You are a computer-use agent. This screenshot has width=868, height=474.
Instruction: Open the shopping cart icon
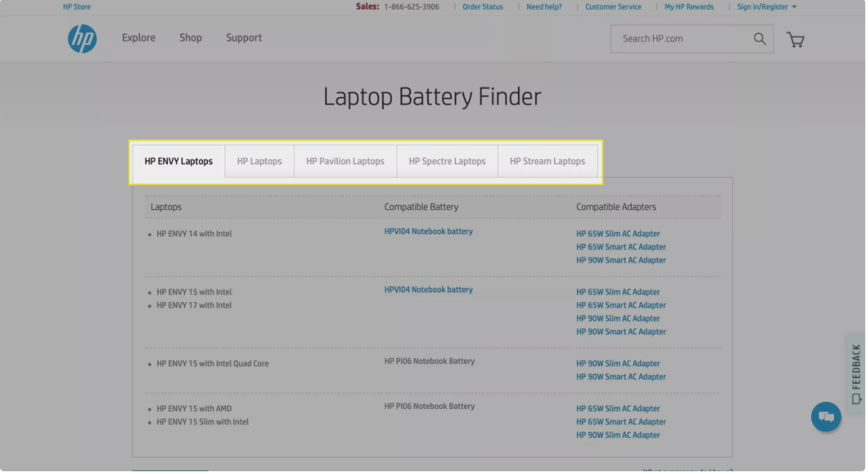[795, 39]
